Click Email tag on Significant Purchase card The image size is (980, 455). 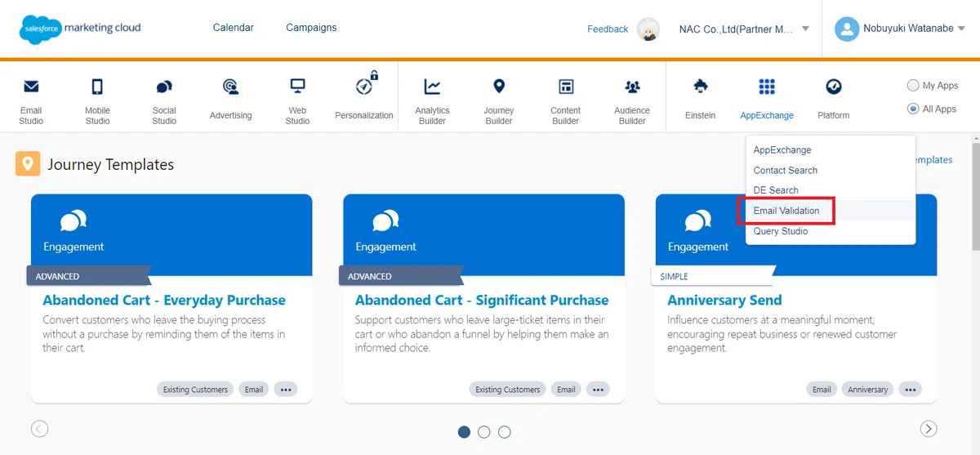pos(567,390)
